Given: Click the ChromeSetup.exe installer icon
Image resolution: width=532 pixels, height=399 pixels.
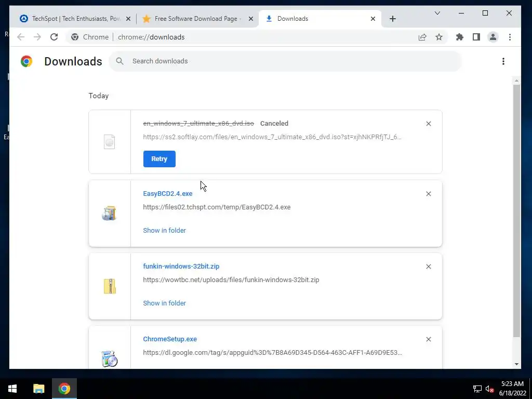Looking at the screenshot, I should pyautogui.click(x=109, y=359).
